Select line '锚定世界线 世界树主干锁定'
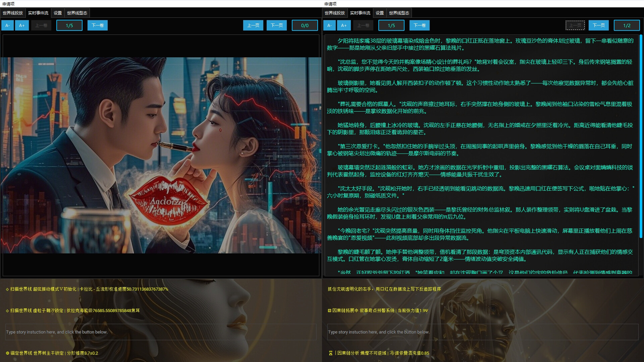The height and width of the screenshot is (362, 644). [x=52, y=353]
